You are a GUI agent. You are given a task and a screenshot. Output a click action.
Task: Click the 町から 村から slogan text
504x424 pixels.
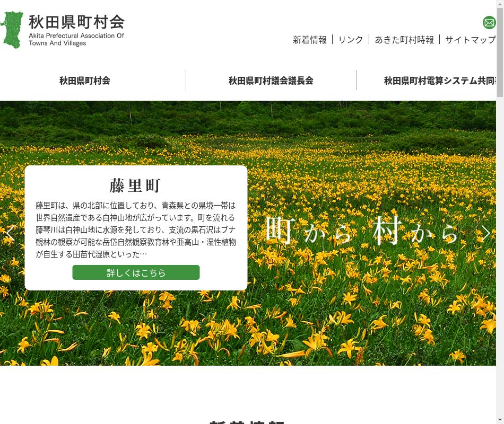362,232
